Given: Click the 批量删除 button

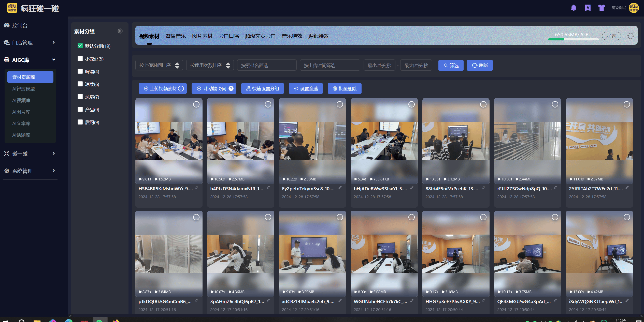Looking at the screenshot, I should click(x=345, y=88).
